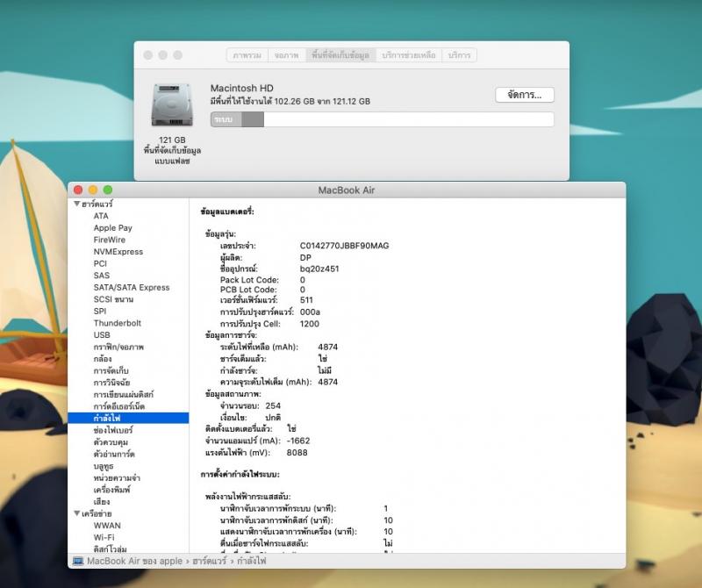Choose NVMExpress in the sidebar
This screenshot has width=702, height=588.
(x=118, y=252)
